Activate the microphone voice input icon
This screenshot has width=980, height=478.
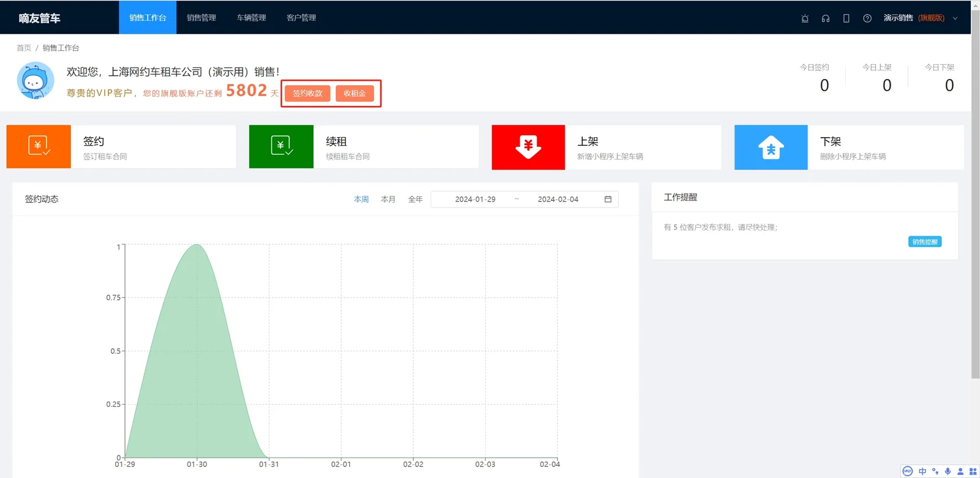coord(948,471)
